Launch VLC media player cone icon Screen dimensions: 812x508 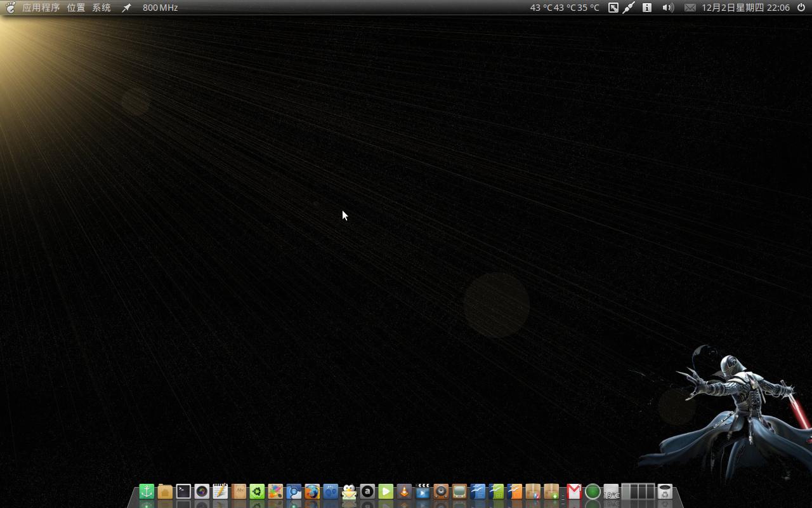click(404, 491)
